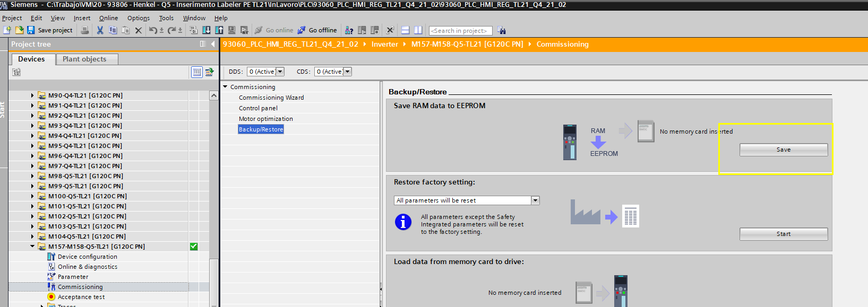Collapse the M157-M158-Q5-TL21 drive node
This screenshot has height=307, width=868.
click(32, 247)
